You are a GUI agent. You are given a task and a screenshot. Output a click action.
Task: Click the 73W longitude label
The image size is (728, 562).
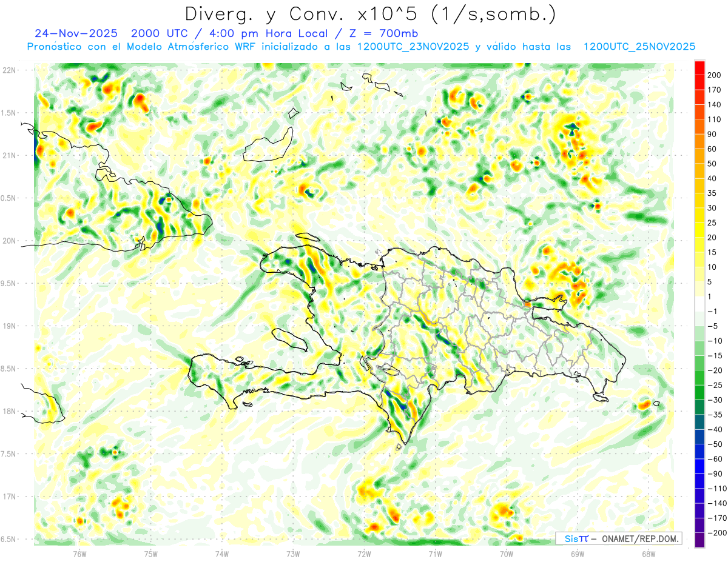click(293, 553)
